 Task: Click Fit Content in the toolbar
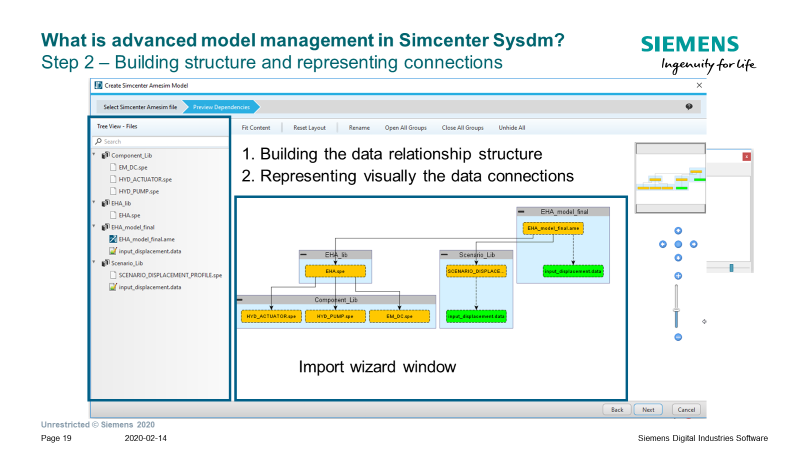(x=256, y=128)
